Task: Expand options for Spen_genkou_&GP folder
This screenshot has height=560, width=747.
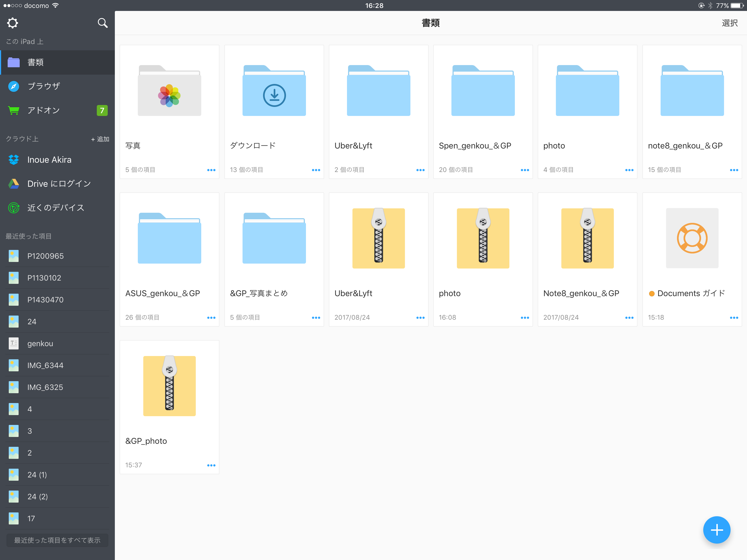Action: click(524, 170)
